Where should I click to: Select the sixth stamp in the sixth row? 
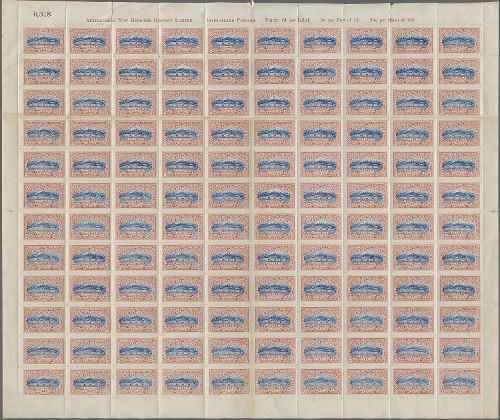(275, 196)
